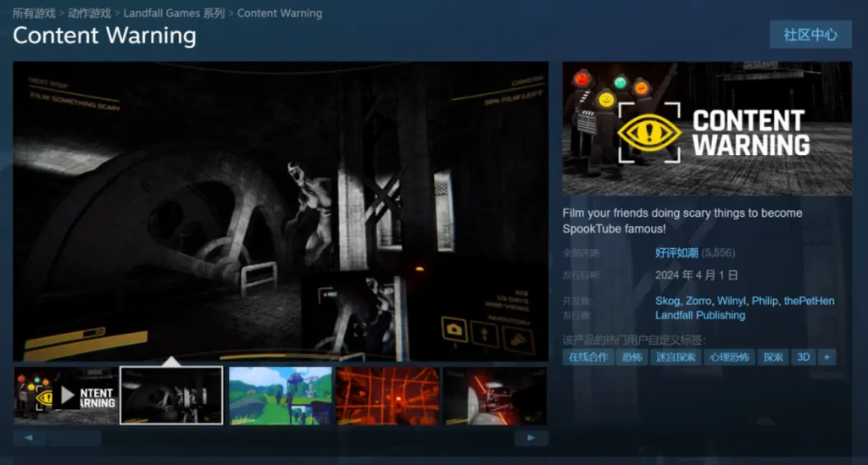Open the 所有游戏 breadcrumb link
868x465 pixels.
(x=34, y=14)
